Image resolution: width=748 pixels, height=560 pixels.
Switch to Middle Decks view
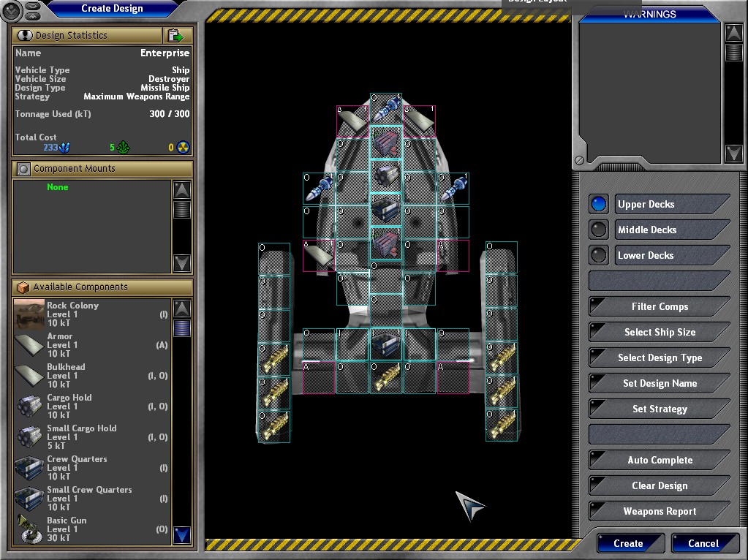[x=599, y=230]
